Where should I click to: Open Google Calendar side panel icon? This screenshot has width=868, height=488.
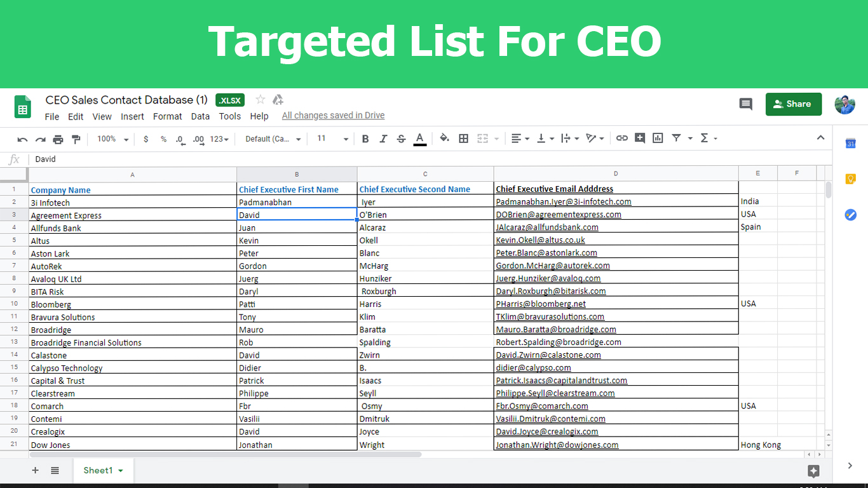pyautogui.click(x=850, y=144)
